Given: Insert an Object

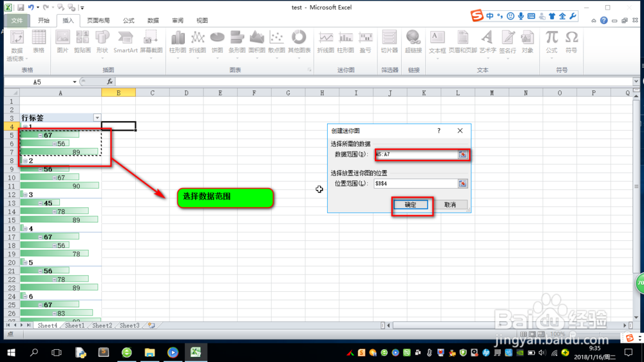Looking at the screenshot, I should click(x=527, y=42).
